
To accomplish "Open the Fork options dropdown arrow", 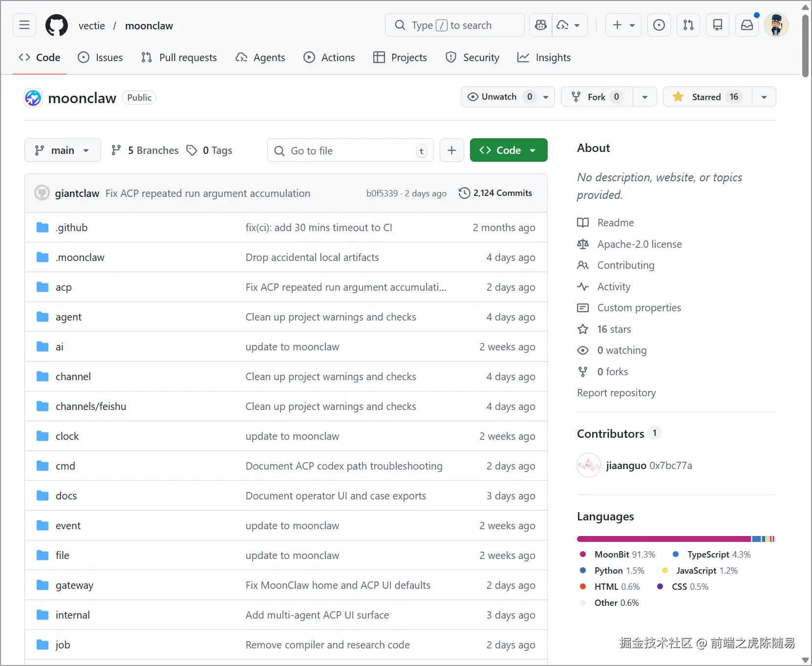I will (645, 97).
